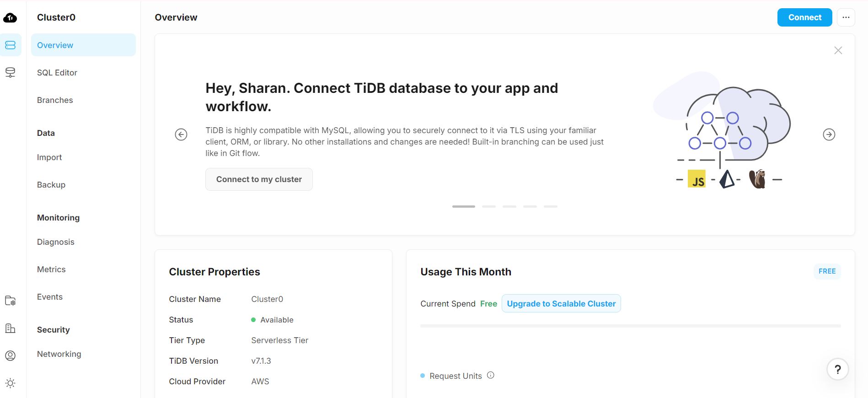Click the JS icon in illustration

697,179
